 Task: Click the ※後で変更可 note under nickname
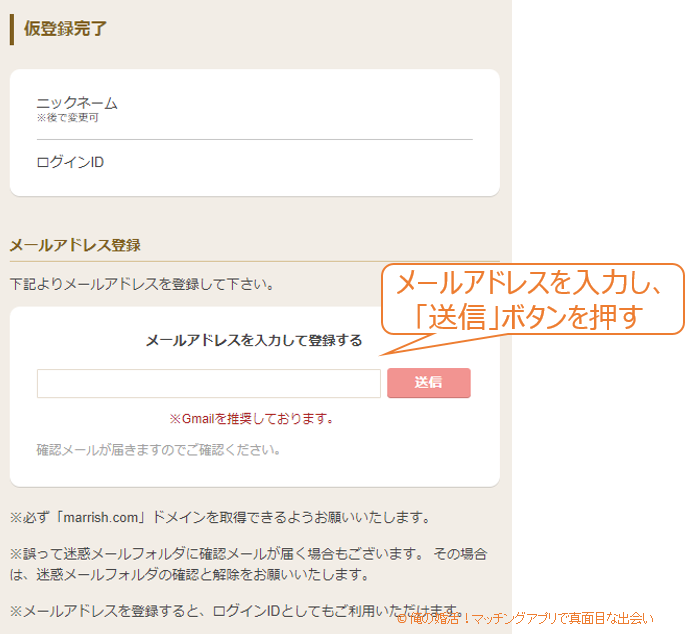67,118
